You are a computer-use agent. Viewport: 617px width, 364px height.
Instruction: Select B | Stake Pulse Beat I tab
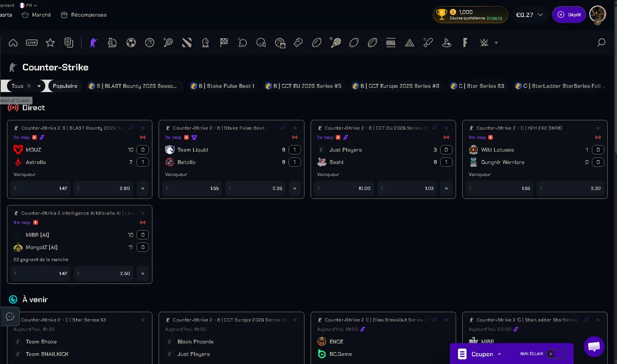tap(222, 86)
